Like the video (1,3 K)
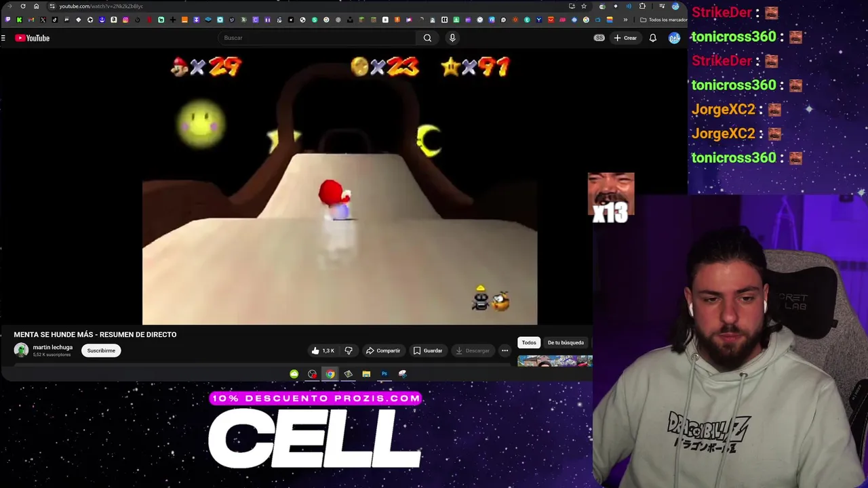Viewport: 868px width, 488px height. (x=323, y=350)
